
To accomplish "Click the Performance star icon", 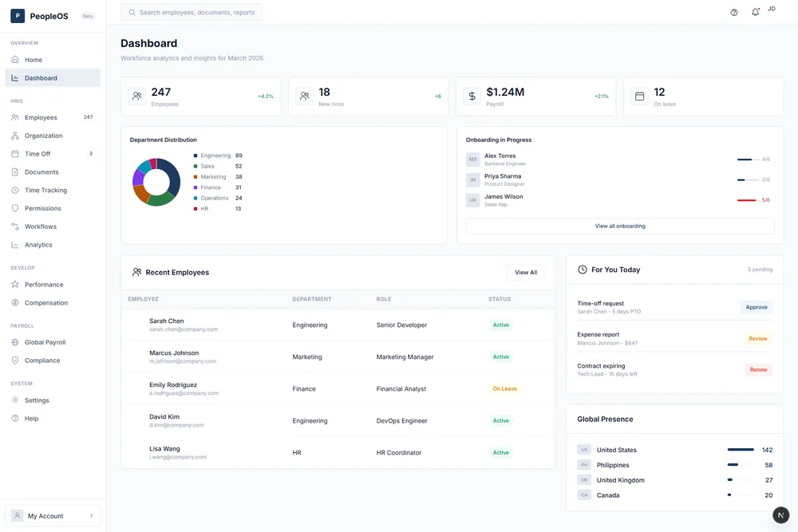I will (x=15, y=284).
